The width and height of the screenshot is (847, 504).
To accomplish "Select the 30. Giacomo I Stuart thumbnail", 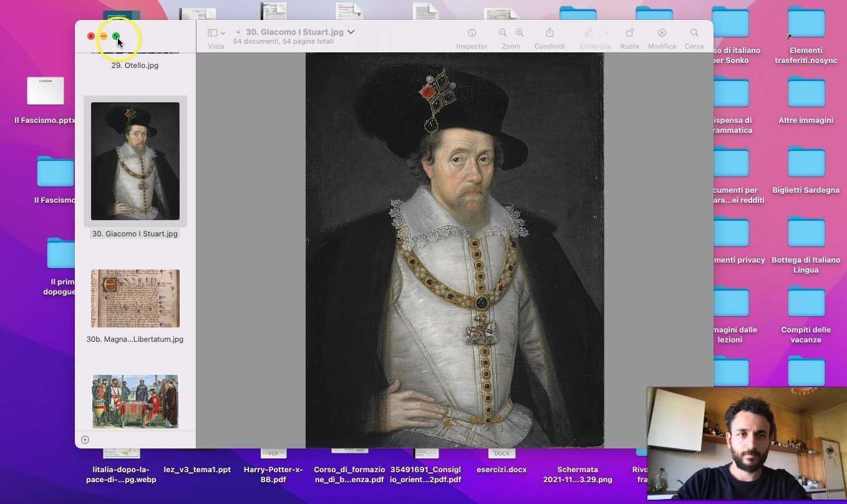I will pyautogui.click(x=135, y=161).
